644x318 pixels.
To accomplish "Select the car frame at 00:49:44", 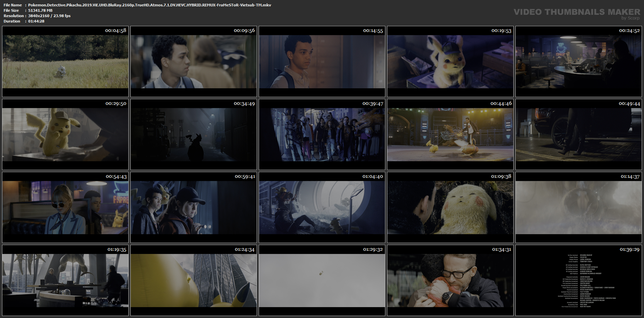I will click(x=578, y=134).
